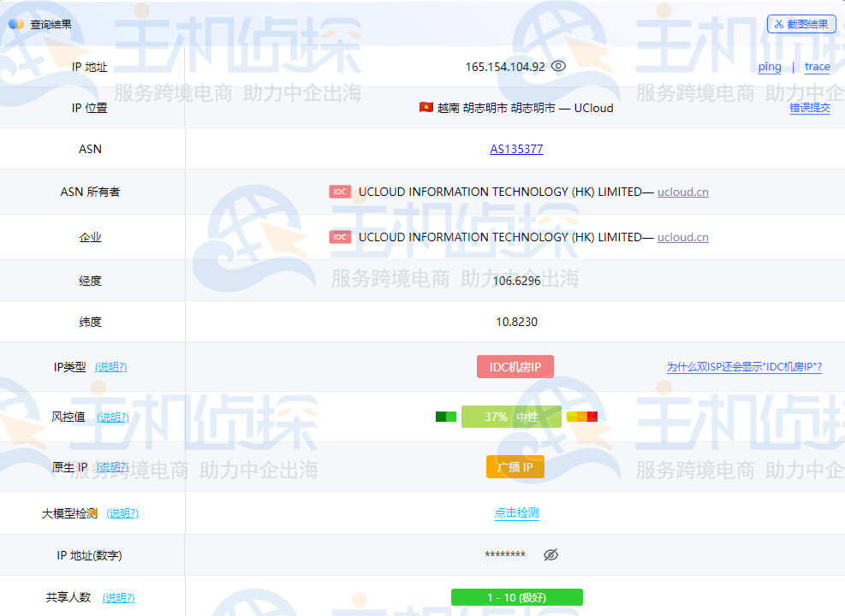Viewport: 845px width, 616px height.
Task: Click the orange 广播 IP badge
Action: pos(515,467)
